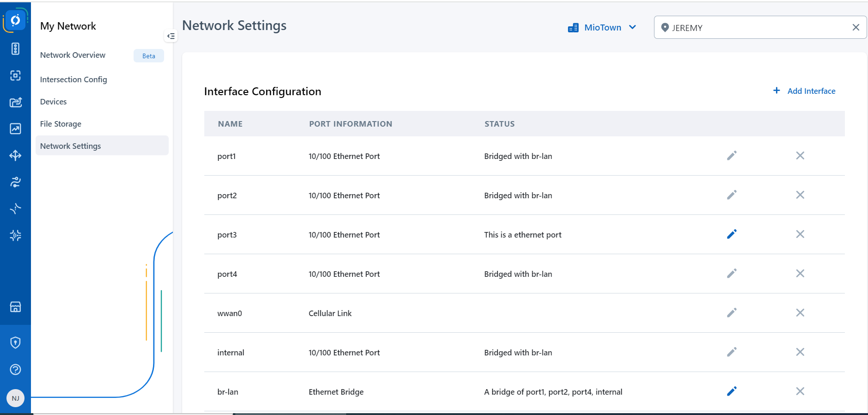Remove the wwan0 cellular link row
This screenshot has height=415, width=868.
point(800,313)
